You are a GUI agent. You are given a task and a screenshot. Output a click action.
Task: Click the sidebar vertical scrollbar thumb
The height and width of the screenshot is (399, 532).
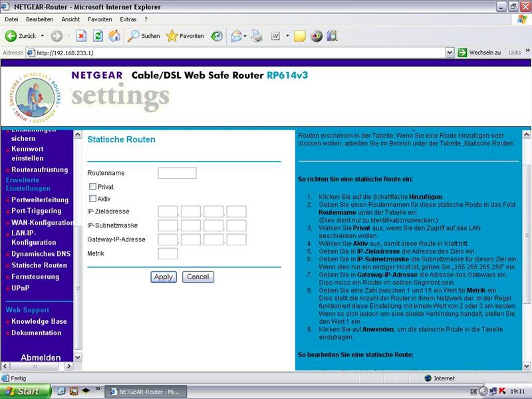tap(78, 288)
